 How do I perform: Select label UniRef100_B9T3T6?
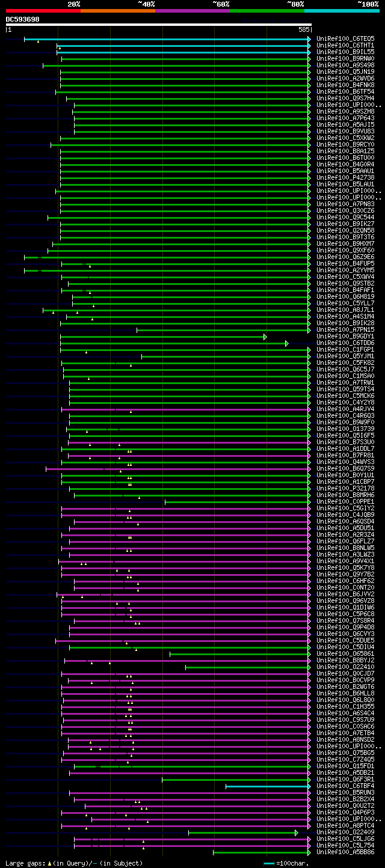pyautogui.click(x=345, y=237)
